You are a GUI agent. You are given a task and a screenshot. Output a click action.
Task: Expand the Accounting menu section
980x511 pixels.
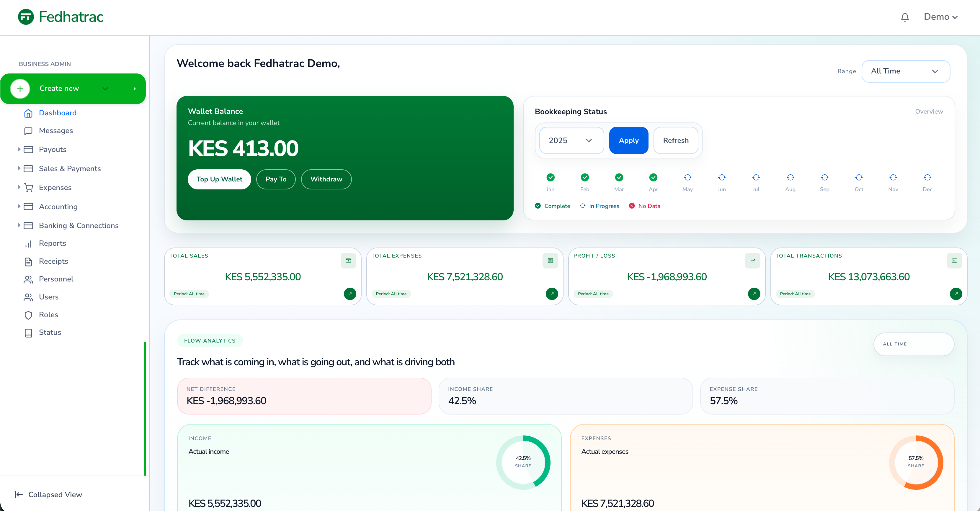(x=19, y=207)
